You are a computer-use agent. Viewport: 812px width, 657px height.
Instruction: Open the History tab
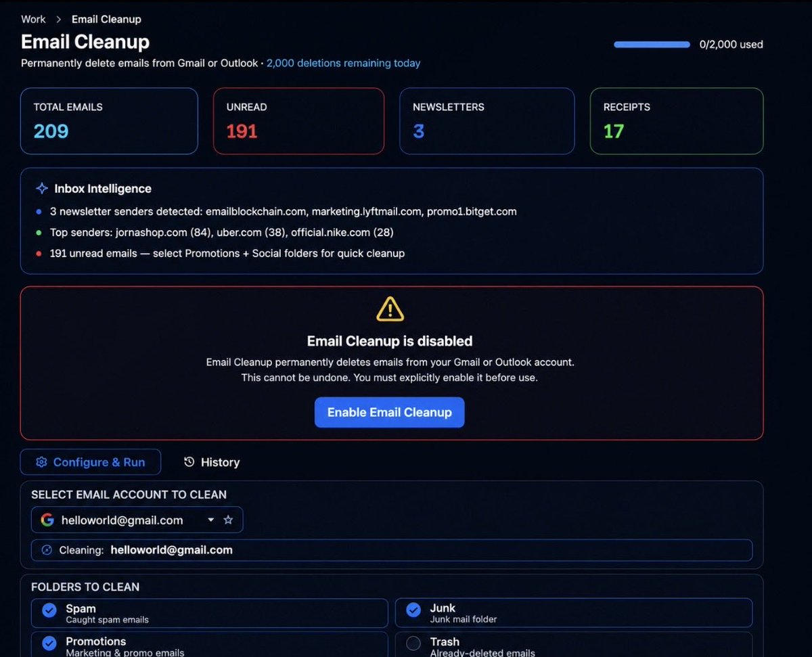212,462
